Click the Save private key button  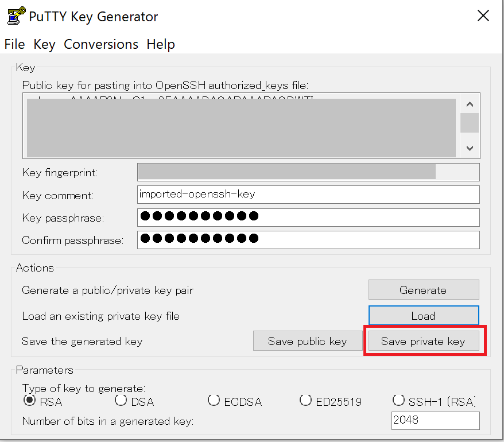coord(423,342)
